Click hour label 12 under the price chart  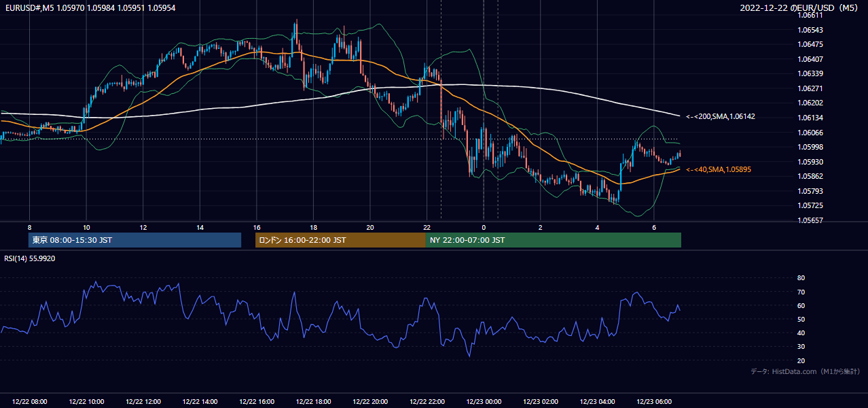pyautogui.click(x=143, y=227)
